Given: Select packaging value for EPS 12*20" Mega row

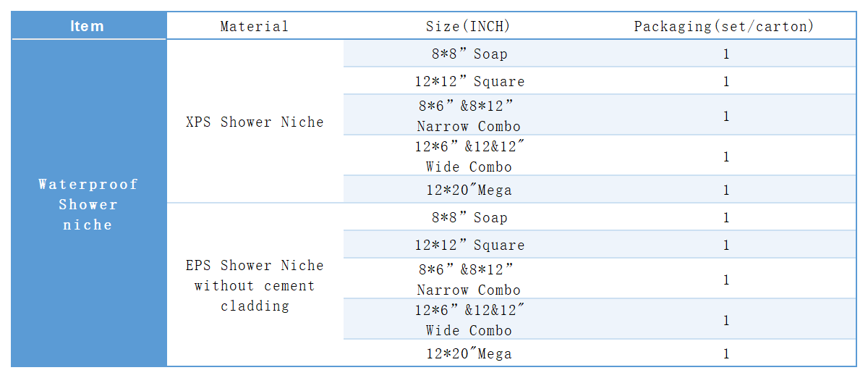Looking at the screenshot, I should coord(726,354).
